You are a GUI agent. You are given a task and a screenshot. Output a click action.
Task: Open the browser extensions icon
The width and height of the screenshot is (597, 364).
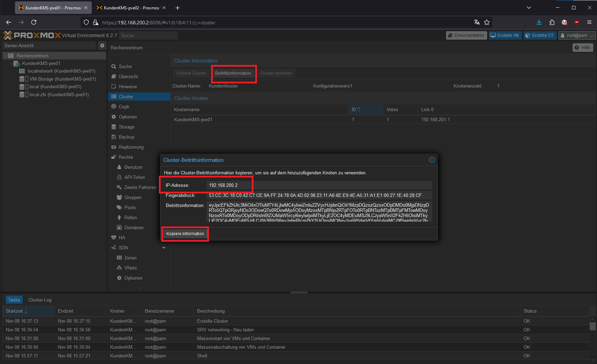pos(552,22)
